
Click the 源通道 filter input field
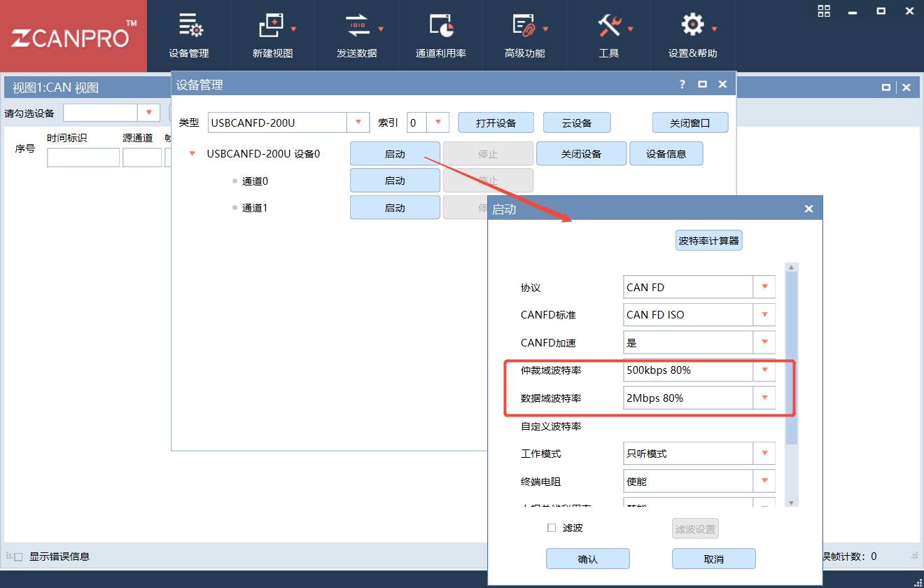142,157
